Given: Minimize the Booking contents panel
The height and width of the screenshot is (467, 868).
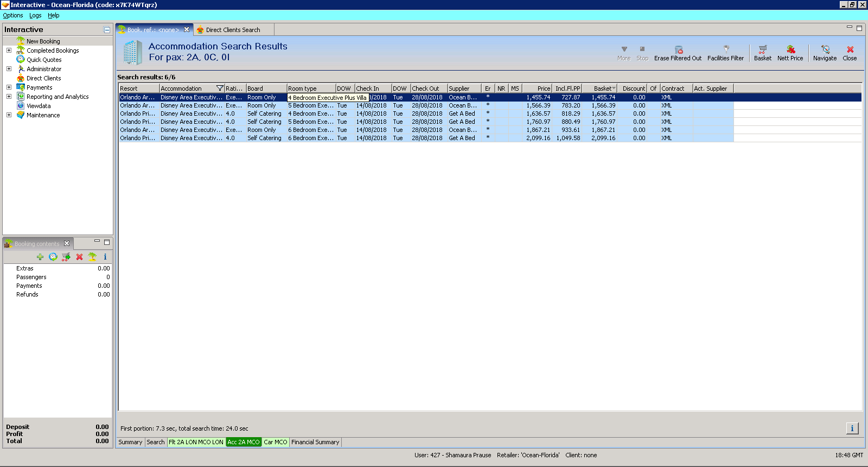Looking at the screenshot, I should point(97,242).
